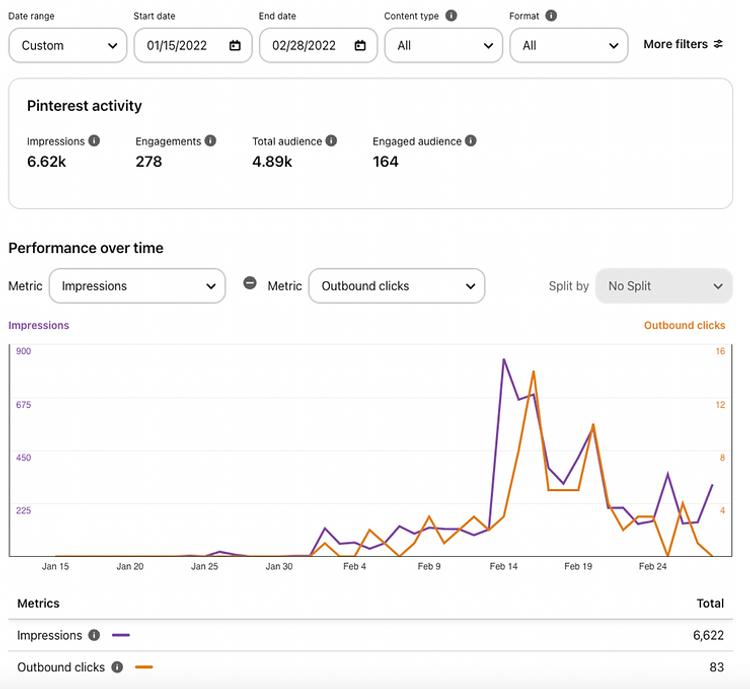This screenshot has height=689, width=750.
Task: Open the Format All dropdown
Action: pyautogui.click(x=569, y=45)
